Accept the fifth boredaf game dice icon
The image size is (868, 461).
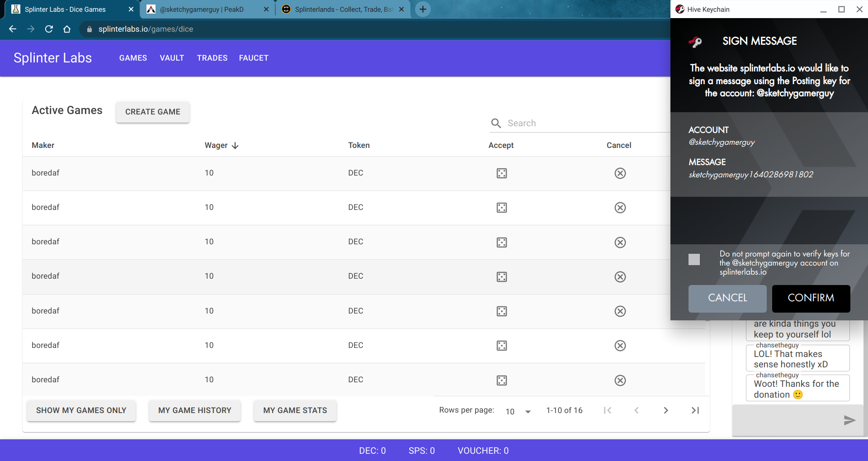(501, 311)
